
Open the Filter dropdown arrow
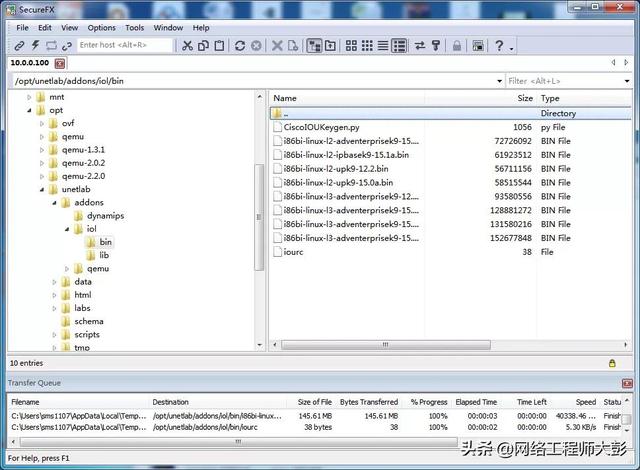point(627,81)
